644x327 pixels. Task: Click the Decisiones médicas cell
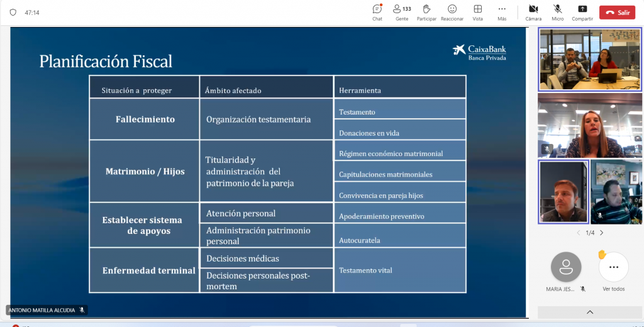click(x=267, y=258)
